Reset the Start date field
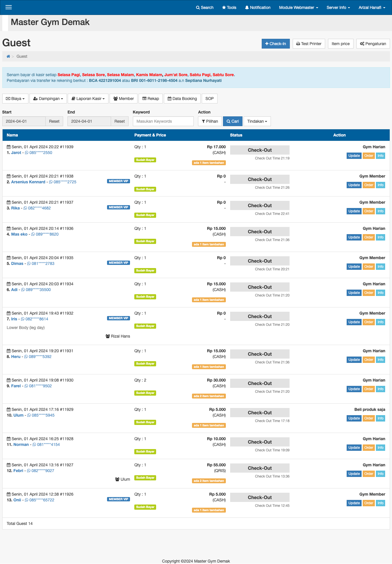This screenshot has width=392, height=564. 54,121
